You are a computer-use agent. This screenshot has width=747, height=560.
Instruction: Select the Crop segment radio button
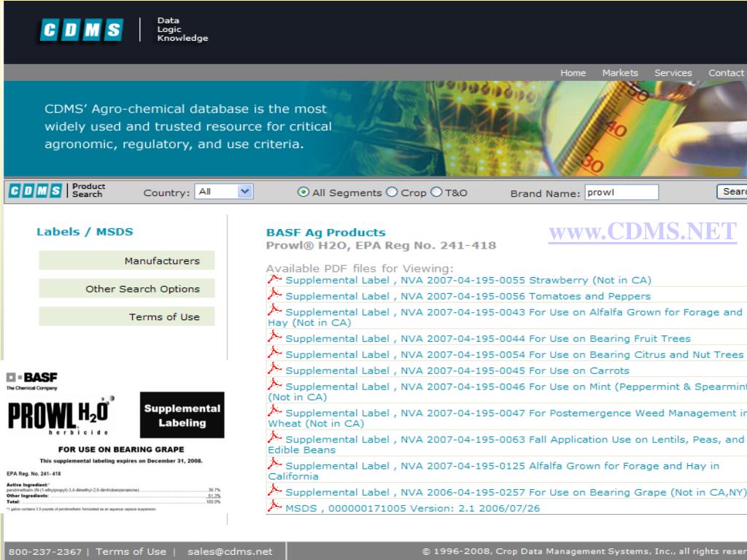click(x=392, y=192)
